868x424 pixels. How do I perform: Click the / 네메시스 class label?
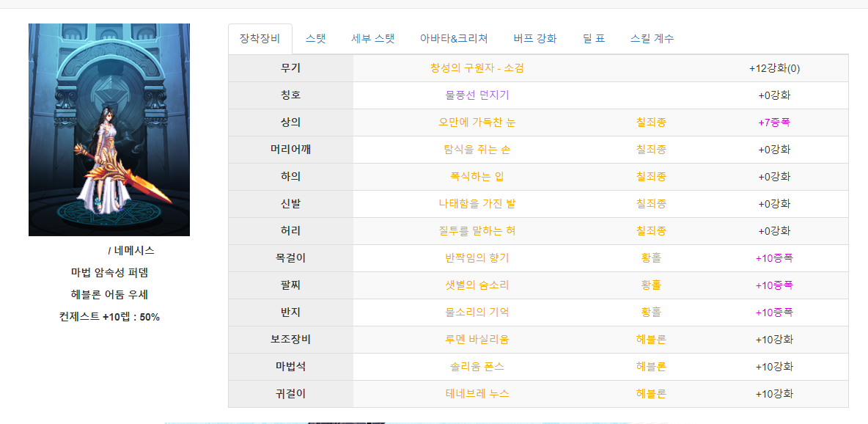pyautogui.click(x=131, y=251)
